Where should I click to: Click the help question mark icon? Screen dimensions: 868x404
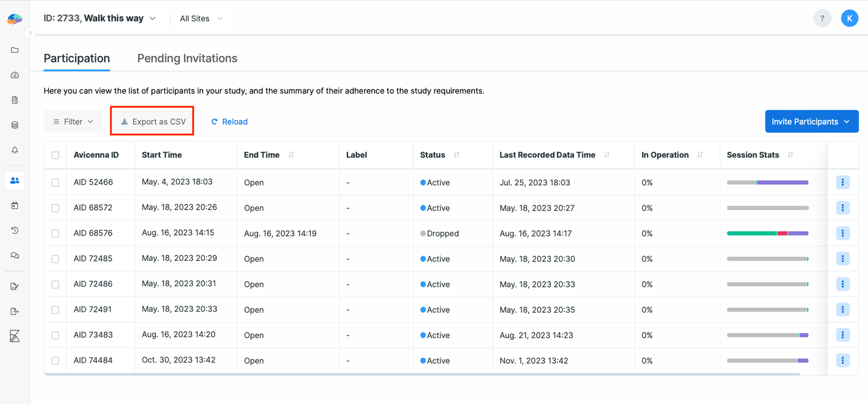click(822, 18)
